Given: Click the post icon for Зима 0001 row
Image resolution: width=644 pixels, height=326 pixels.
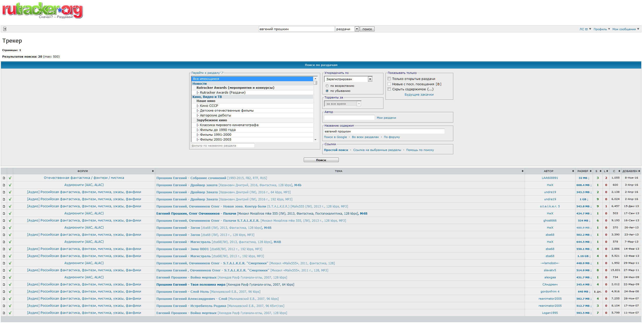Looking at the screenshot, I should pos(4,249).
